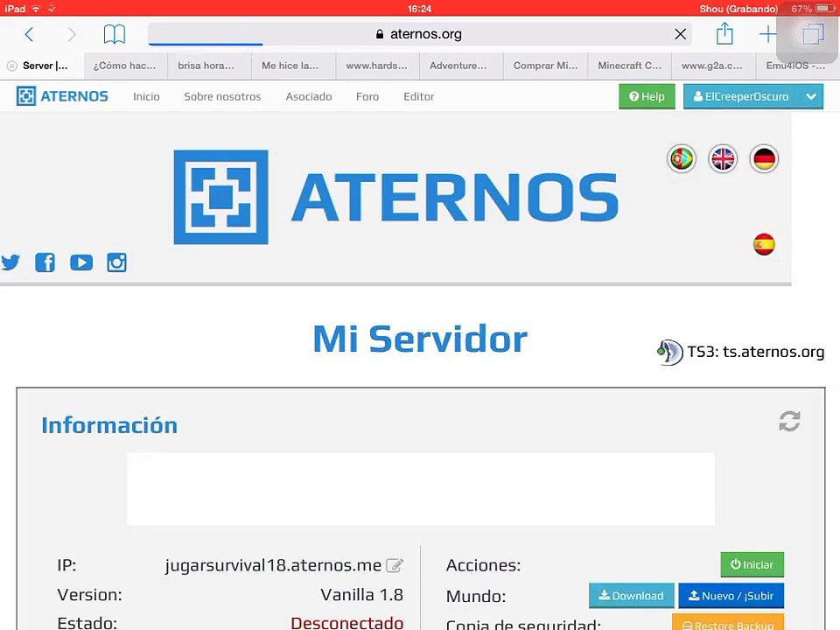Open Aternos YouTube channel icon
840x630 pixels.
[x=81, y=262]
